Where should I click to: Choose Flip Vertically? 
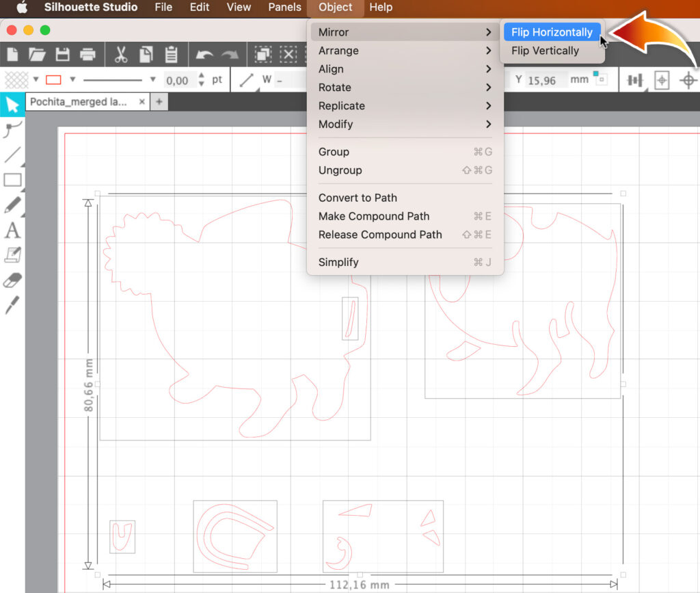(546, 51)
